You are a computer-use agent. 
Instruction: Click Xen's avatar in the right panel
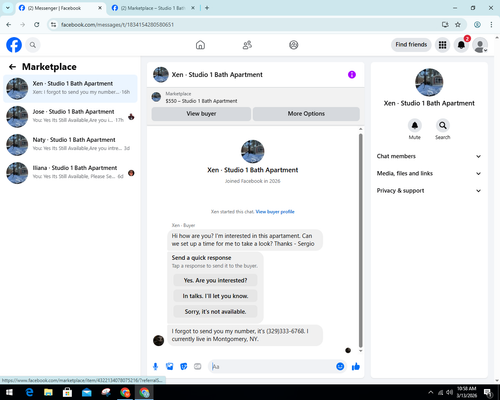pos(429,82)
